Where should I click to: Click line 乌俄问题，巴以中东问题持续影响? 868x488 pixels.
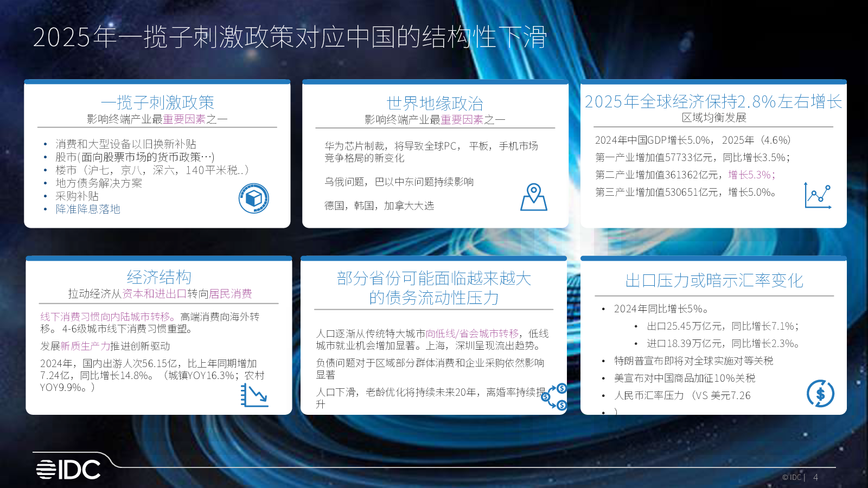(x=399, y=182)
